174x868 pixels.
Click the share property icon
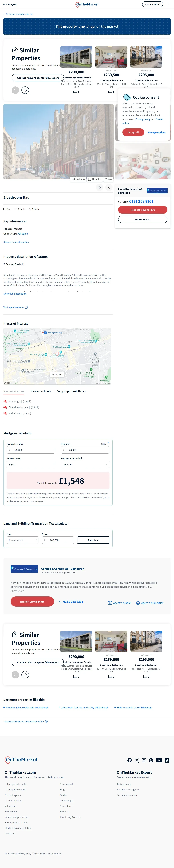click(109, 187)
